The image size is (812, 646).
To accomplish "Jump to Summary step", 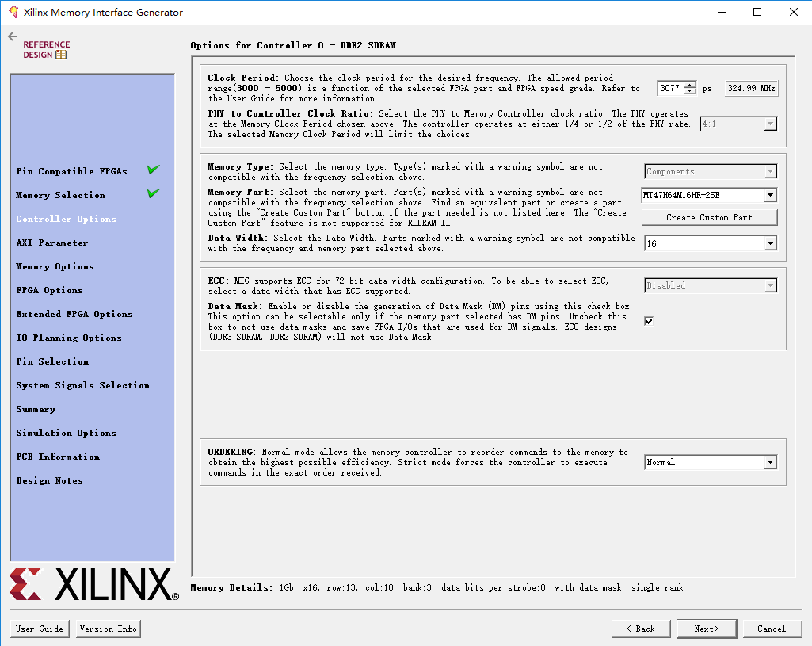I will 36,409.
